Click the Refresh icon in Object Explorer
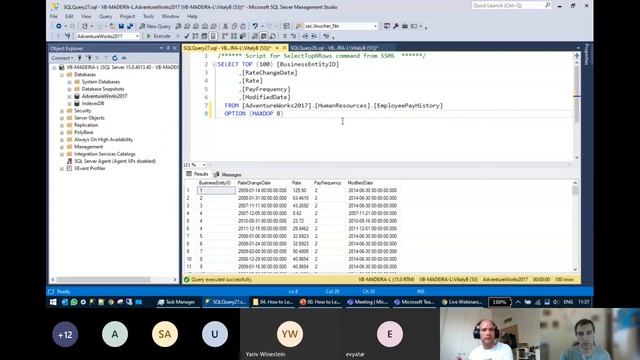Screen dimensions: 640x360 pyautogui.click(x=115, y=58)
